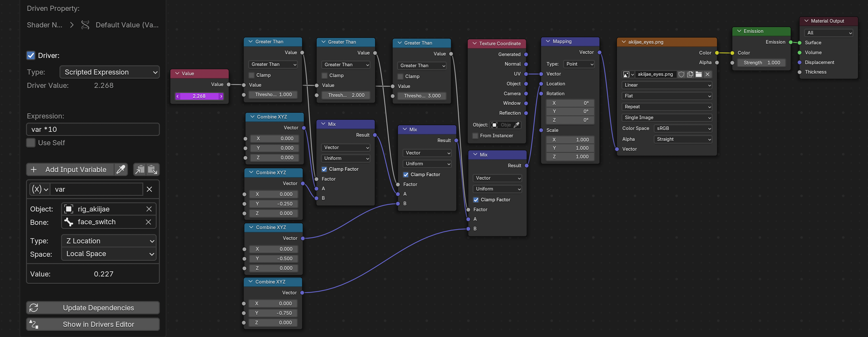Click the Threshold 3.000 field
This screenshot has height=337, width=868.
pos(422,96)
